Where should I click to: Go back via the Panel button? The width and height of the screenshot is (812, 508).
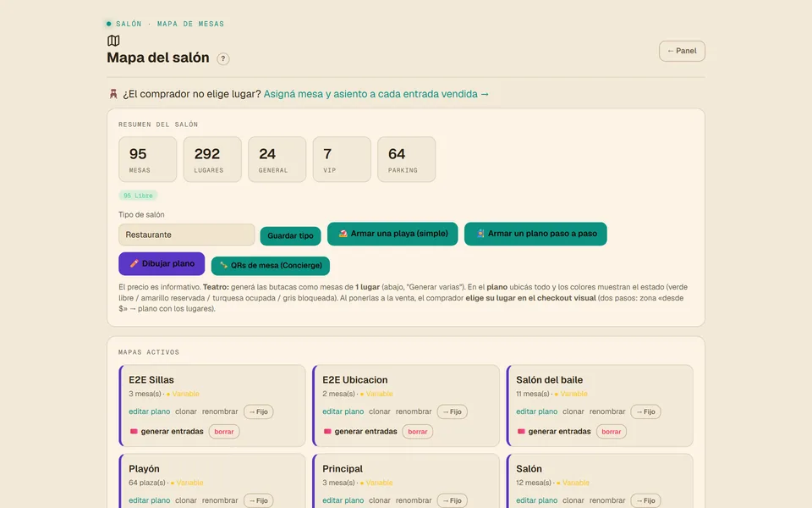(682, 51)
